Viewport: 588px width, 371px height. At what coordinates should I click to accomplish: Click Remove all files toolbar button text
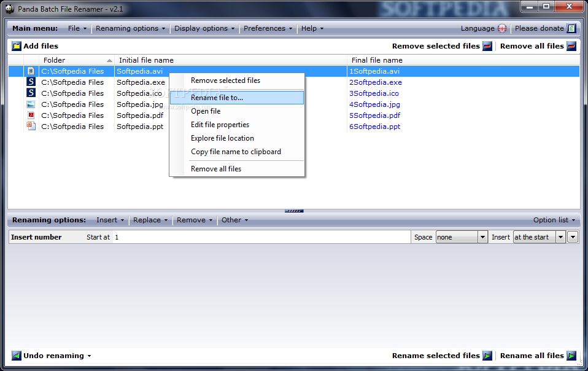coord(532,46)
